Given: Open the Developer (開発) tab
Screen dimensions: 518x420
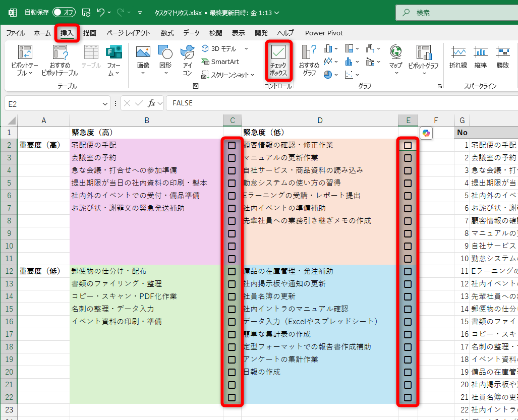Looking at the screenshot, I should point(261,33).
